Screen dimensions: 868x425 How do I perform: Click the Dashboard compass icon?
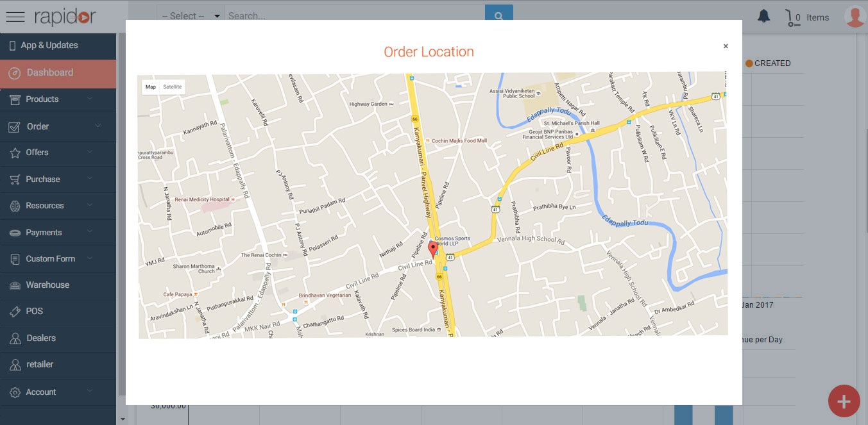(15, 73)
